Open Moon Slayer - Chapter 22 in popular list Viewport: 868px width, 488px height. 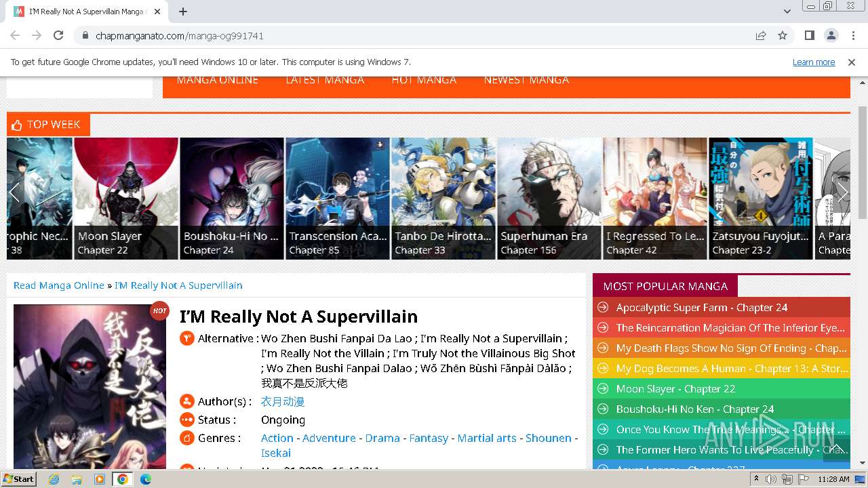coord(675,389)
